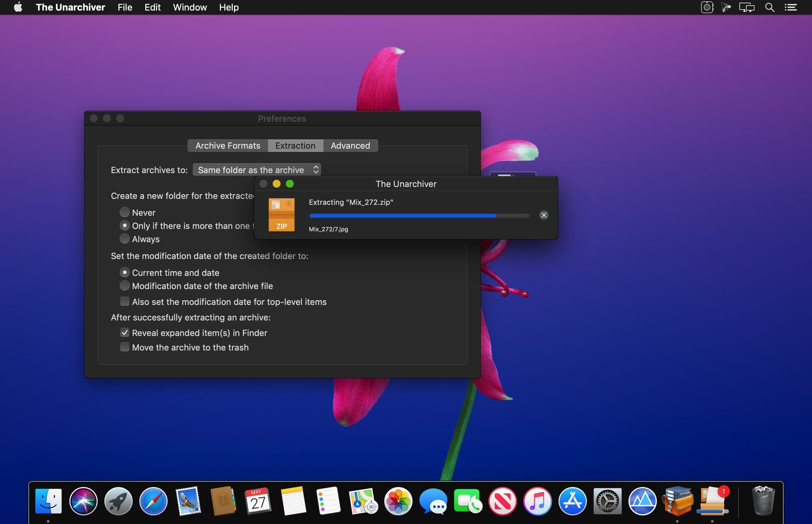Open The Unarchiver application menu
The height and width of the screenshot is (524, 812).
tap(70, 7)
